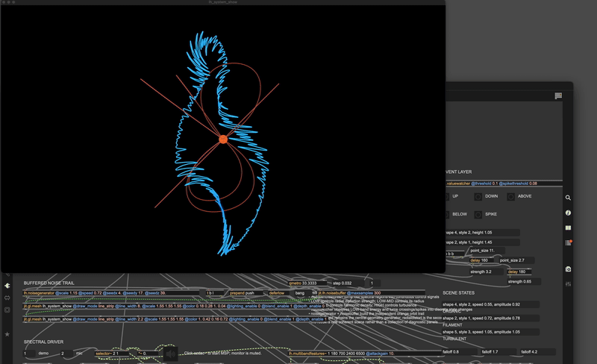
Task: Click message 'shape 2, style 1, height 1.45'
Action: pyautogui.click(x=481, y=242)
